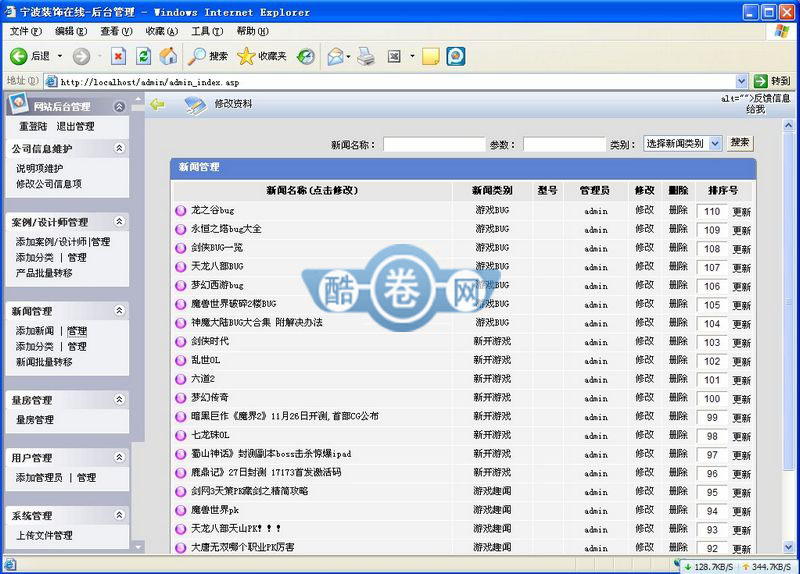800x574 pixels.
Task: Open news title 魔兽世界pk
Action: click(x=215, y=510)
